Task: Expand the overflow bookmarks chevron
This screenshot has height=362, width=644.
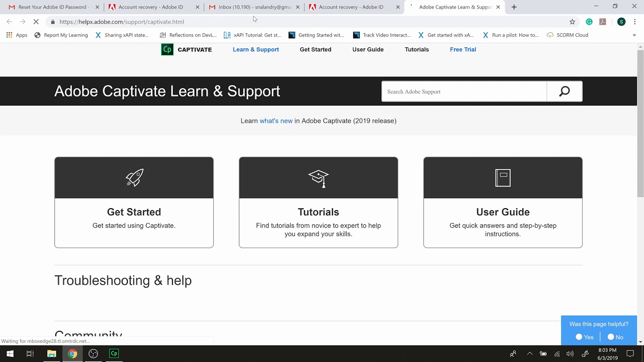Action: [634, 35]
